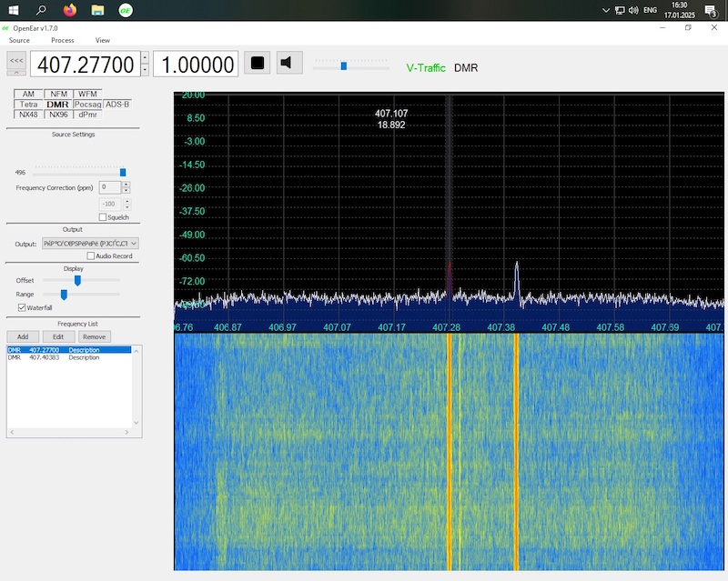Open the Source menu

[x=19, y=40]
